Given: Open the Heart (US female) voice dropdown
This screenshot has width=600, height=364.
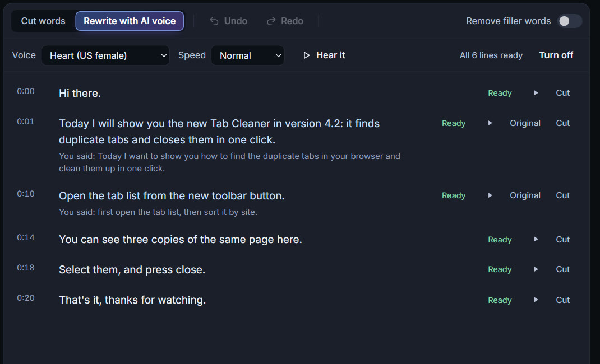Looking at the screenshot, I should click(105, 55).
